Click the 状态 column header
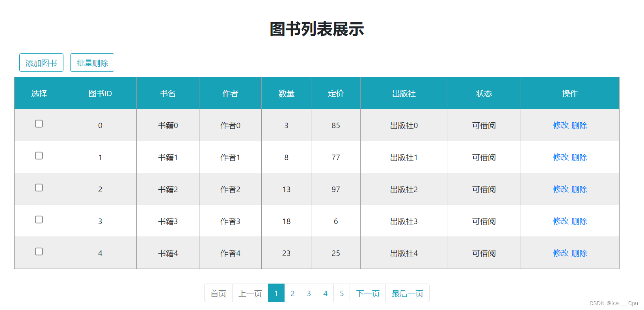The width and height of the screenshot is (644, 310). [x=484, y=93]
